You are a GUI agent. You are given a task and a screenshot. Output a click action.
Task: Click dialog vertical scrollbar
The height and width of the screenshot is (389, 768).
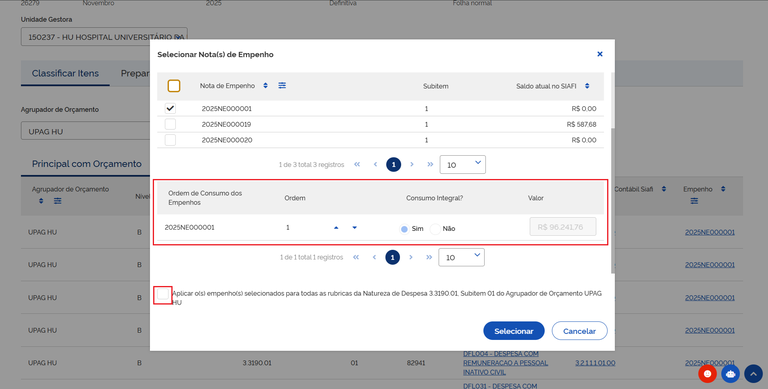coord(612,201)
